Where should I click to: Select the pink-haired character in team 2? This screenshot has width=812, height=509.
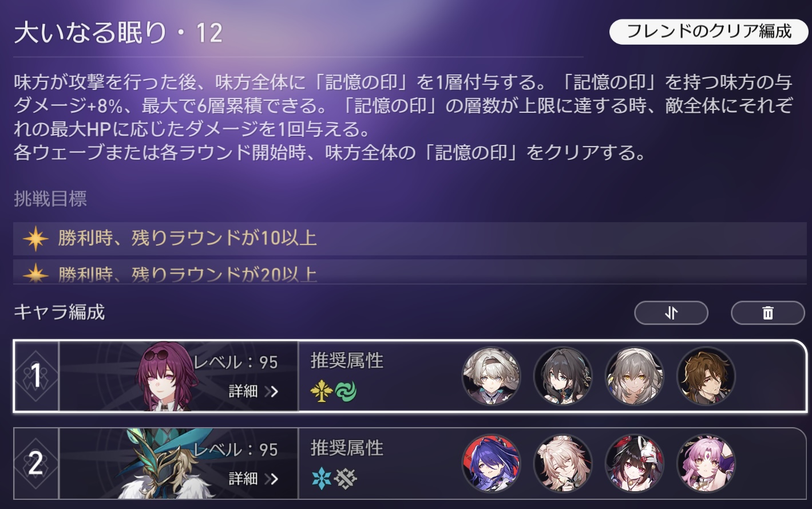click(706, 464)
